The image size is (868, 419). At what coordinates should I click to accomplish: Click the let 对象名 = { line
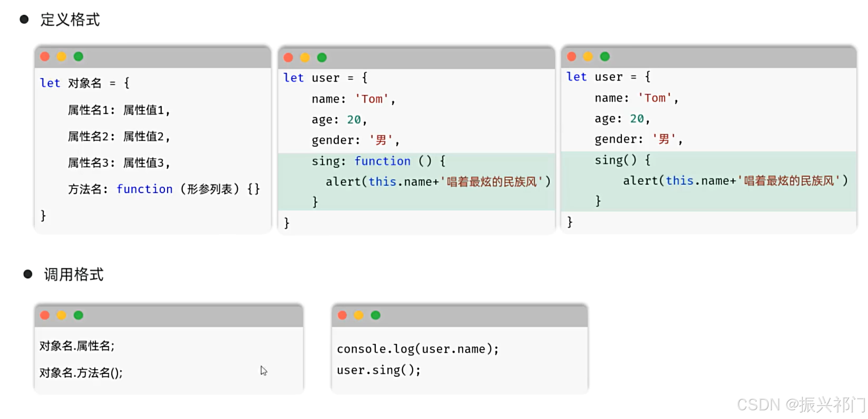click(85, 83)
